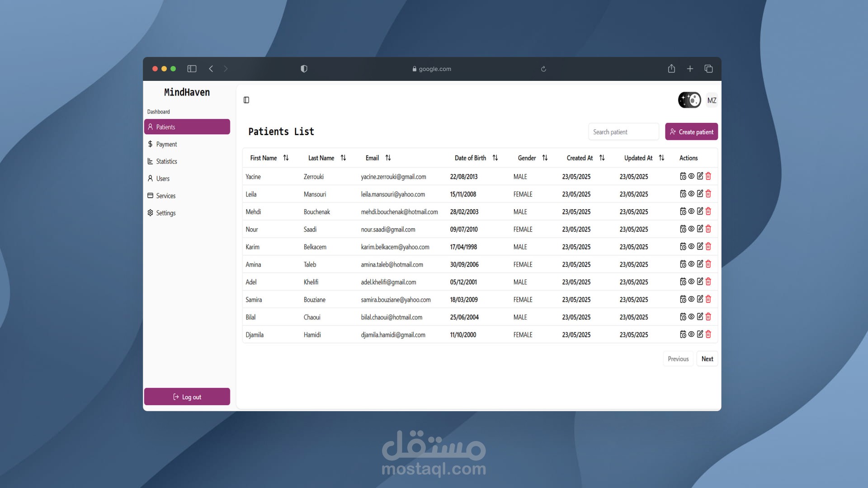868x488 pixels.
Task: Sort the Gender column
Action: [x=545, y=158]
